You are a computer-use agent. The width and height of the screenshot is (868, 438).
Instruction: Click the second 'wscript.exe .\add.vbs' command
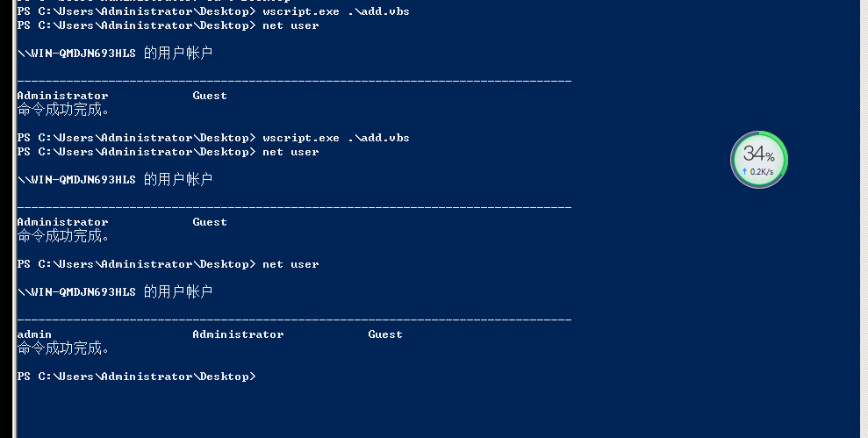[x=335, y=138]
